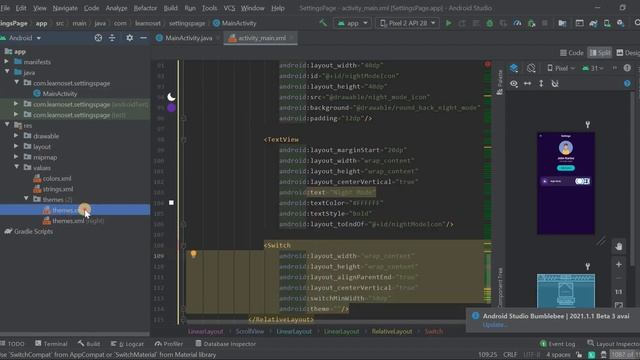Viewport: 640px width, 360px height.
Task: Click Clear All Constraints icon
Action: 555,84
